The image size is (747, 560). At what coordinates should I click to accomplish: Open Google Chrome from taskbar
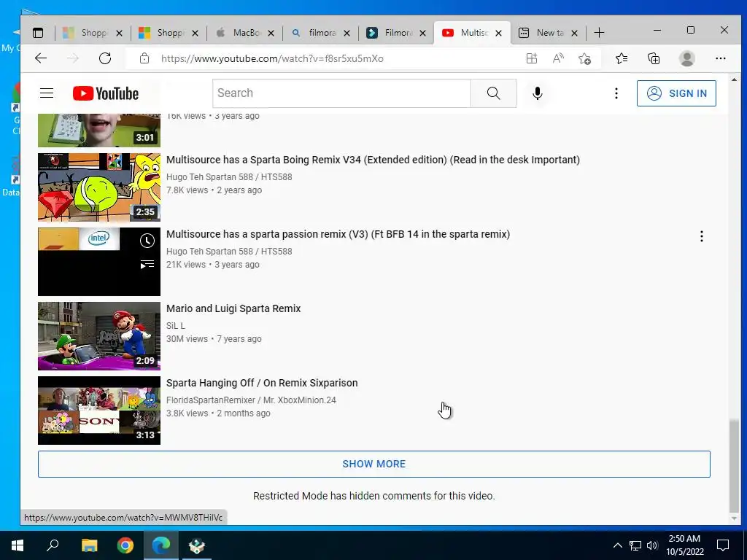125,545
